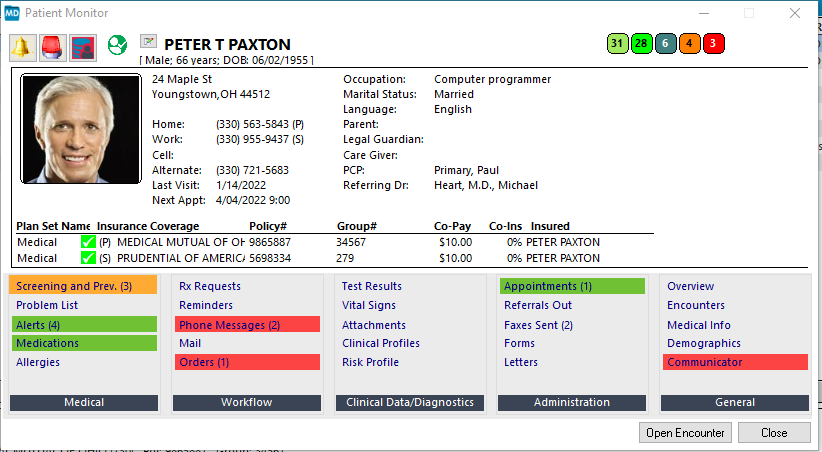822x452 pixels.
Task: Click the Close button
Action: pos(774,433)
